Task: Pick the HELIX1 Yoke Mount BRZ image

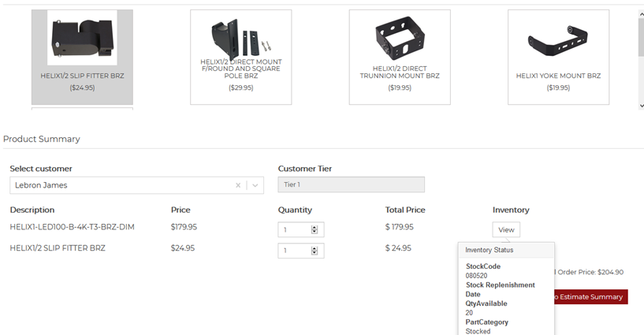Action: click(558, 39)
